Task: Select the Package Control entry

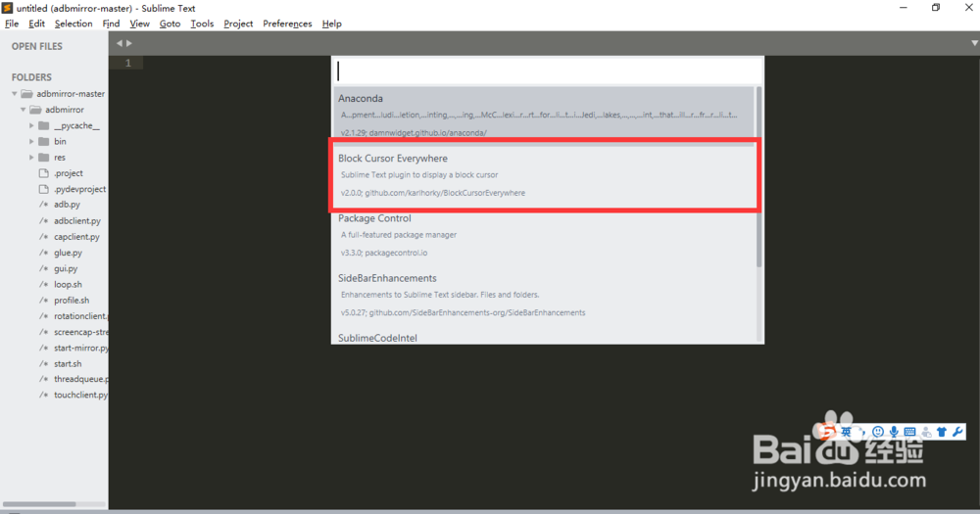Action: [x=544, y=235]
